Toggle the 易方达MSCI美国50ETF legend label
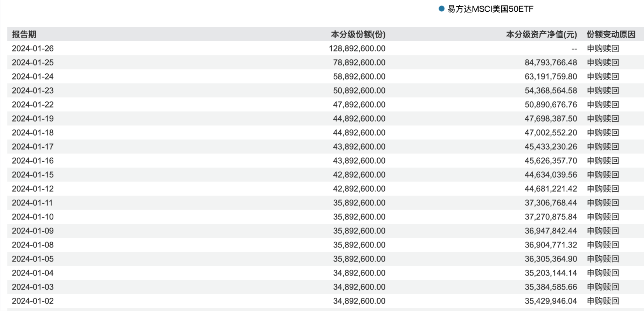 [490, 9]
